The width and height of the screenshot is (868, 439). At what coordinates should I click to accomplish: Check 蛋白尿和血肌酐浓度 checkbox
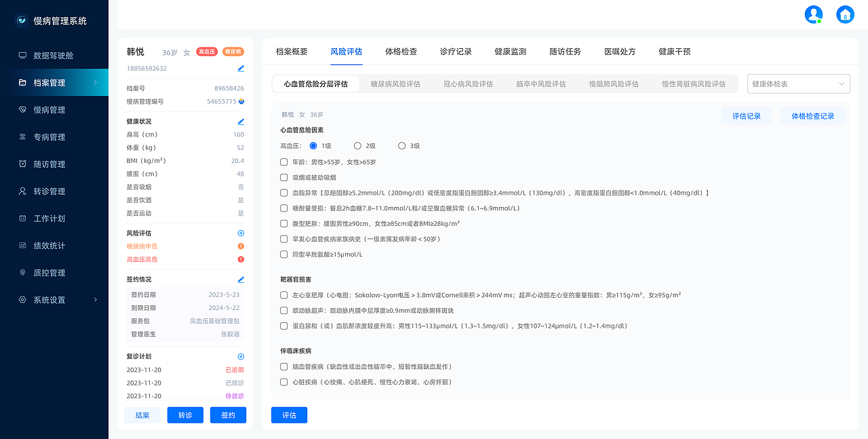284,326
